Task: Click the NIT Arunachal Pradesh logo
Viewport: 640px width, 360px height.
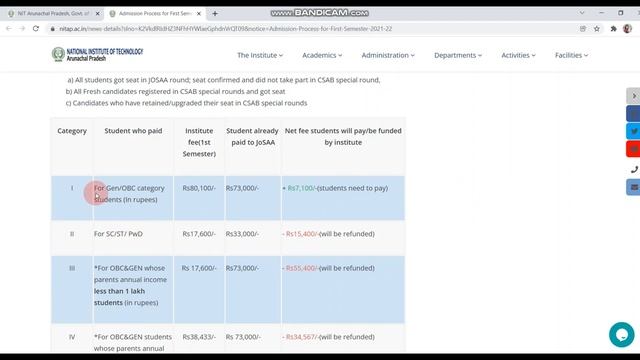Action: click(97, 54)
